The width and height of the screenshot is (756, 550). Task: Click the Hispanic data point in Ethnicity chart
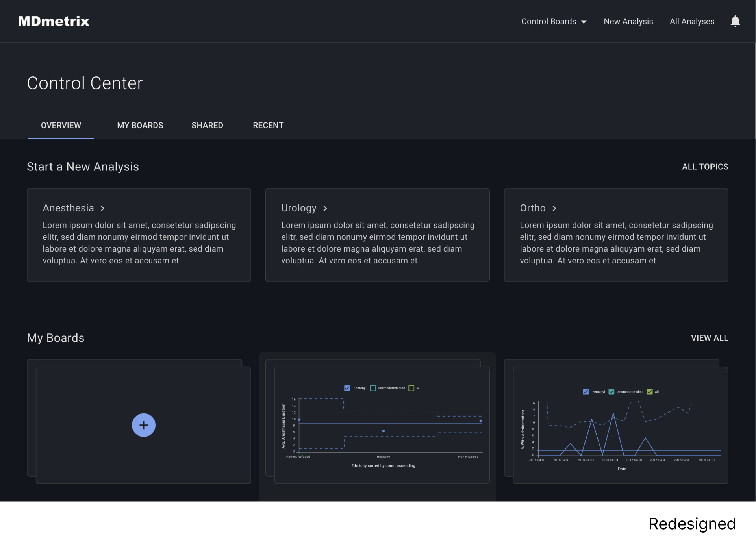tap(384, 431)
